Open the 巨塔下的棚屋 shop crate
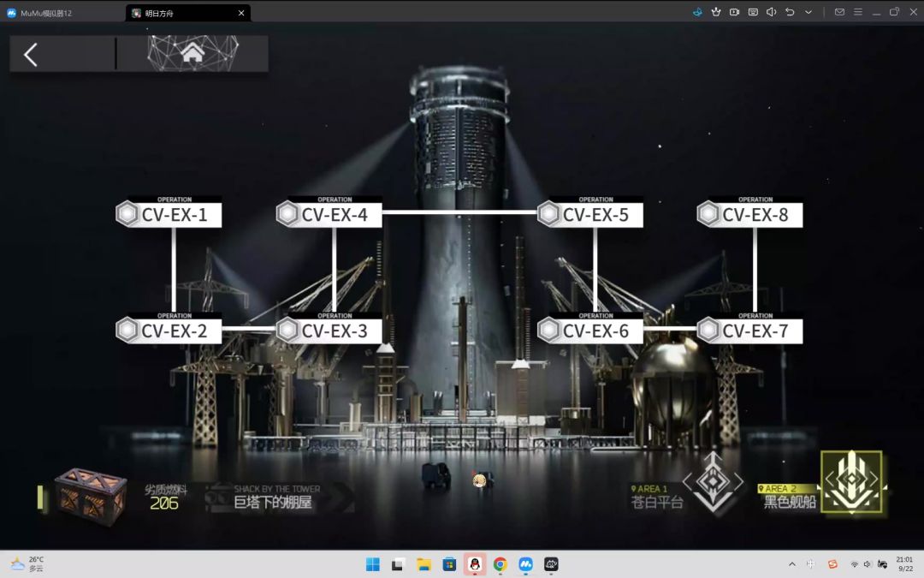This screenshot has height=578, width=924. [x=90, y=496]
